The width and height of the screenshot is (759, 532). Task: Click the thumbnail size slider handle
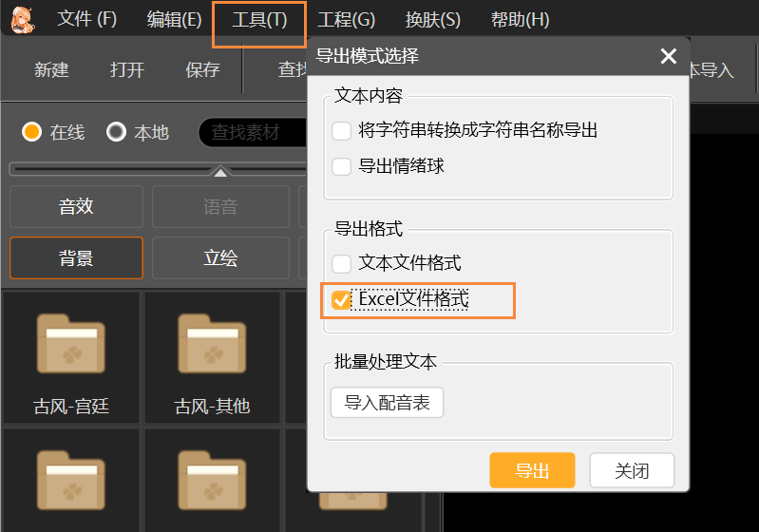(220, 172)
